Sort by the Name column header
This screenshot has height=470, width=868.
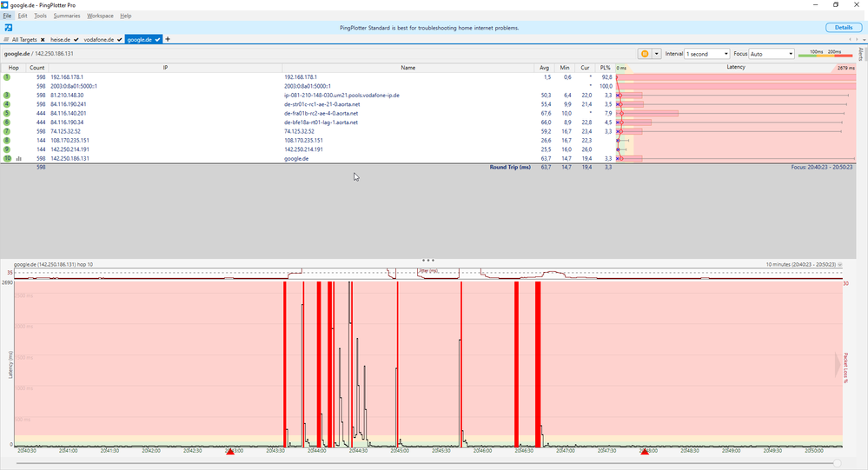[408, 68]
